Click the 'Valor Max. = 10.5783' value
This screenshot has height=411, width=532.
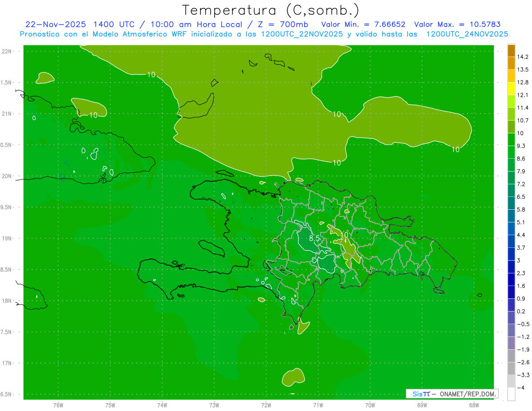[457, 24]
